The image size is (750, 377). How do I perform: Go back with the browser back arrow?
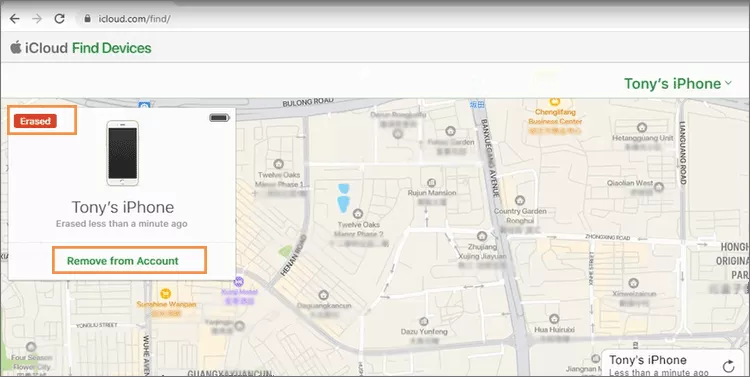[15, 19]
